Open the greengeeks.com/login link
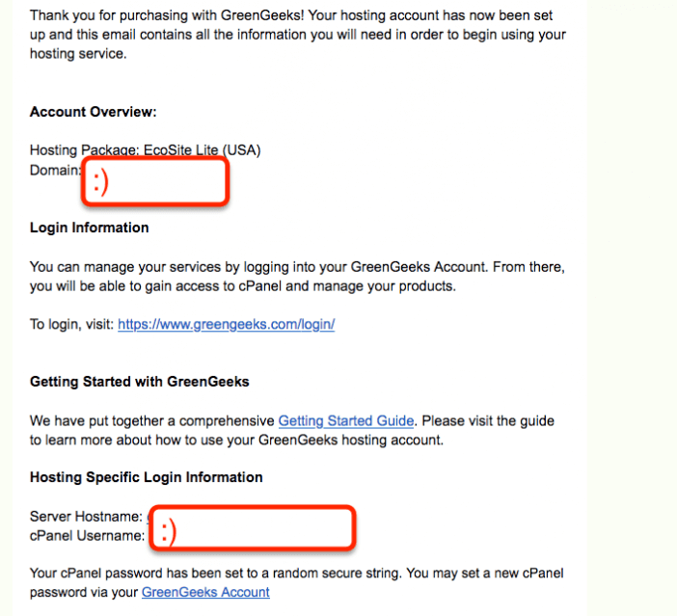Viewport: 677px width, 616px height. click(227, 324)
